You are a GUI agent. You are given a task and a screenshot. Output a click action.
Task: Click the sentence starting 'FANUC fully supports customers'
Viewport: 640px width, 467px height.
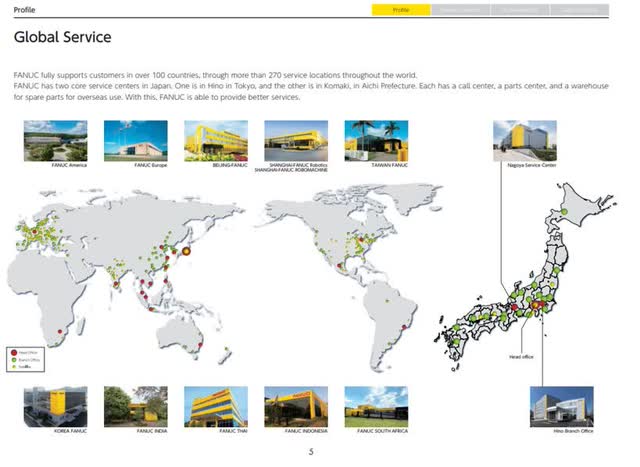[216, 75]
